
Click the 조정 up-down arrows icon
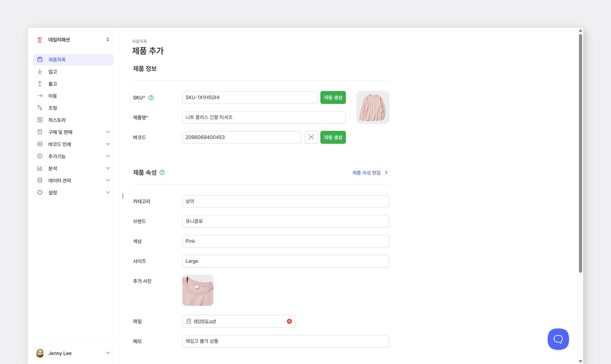(x=40, y=108)
